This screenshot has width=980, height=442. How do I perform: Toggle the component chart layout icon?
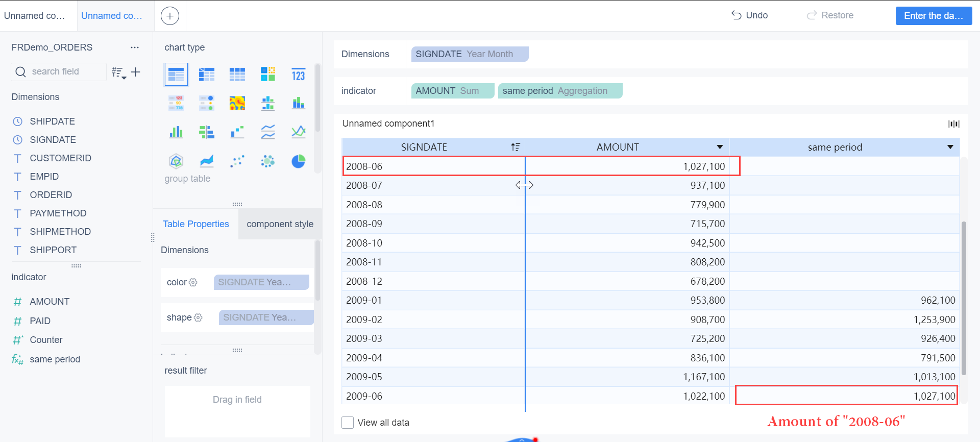(x=953, y=124)
